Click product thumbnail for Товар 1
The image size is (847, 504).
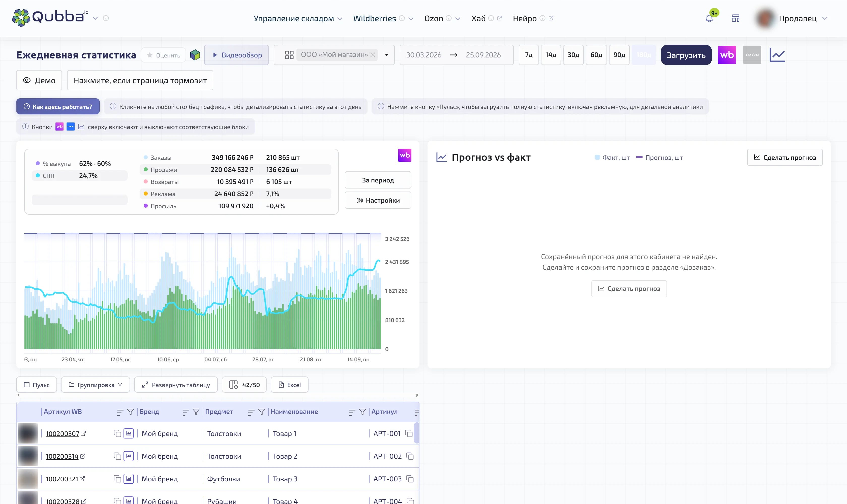pos(27,434)
